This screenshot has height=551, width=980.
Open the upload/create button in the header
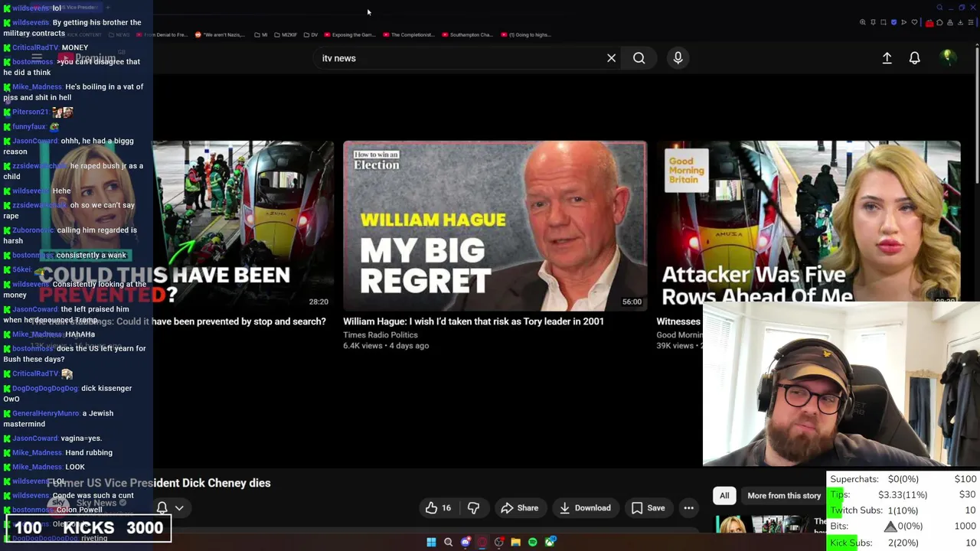[x=887, y=58]
